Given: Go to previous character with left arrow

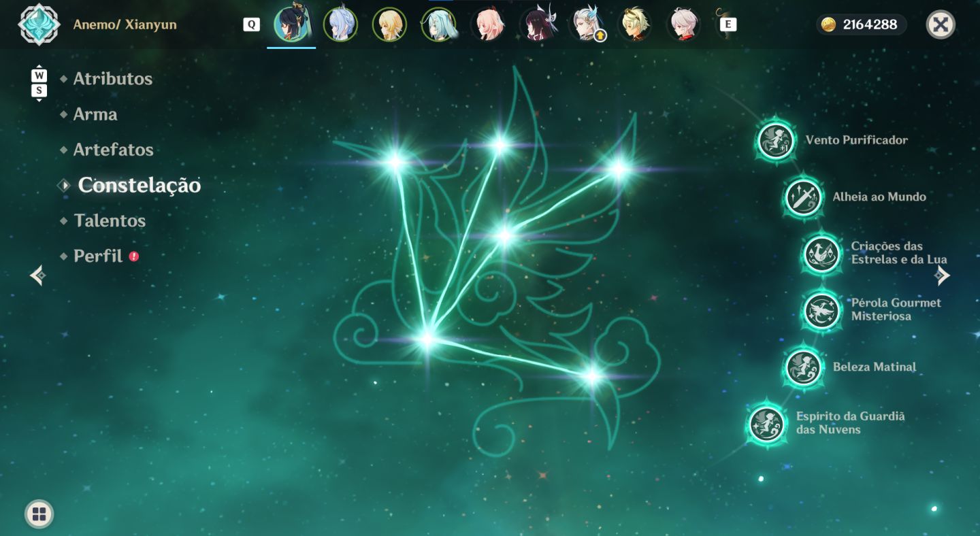Looking at the screenshot, I should tap(38, 275).
